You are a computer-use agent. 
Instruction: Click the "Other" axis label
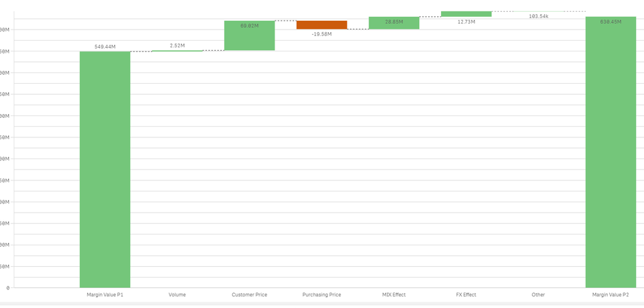tap(538, 294)
